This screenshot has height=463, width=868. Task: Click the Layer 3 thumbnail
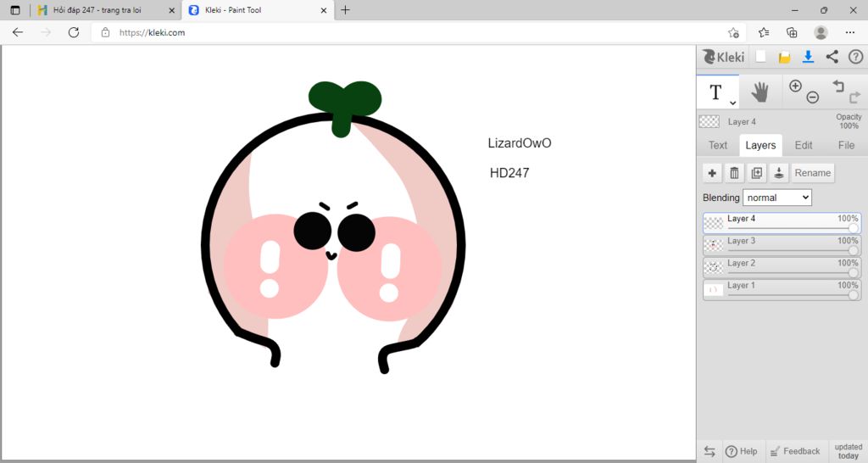(x=714, y=245)
